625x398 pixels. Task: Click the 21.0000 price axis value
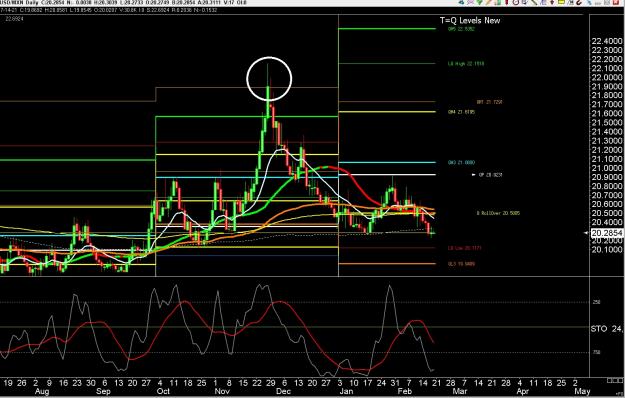point(607,168)
